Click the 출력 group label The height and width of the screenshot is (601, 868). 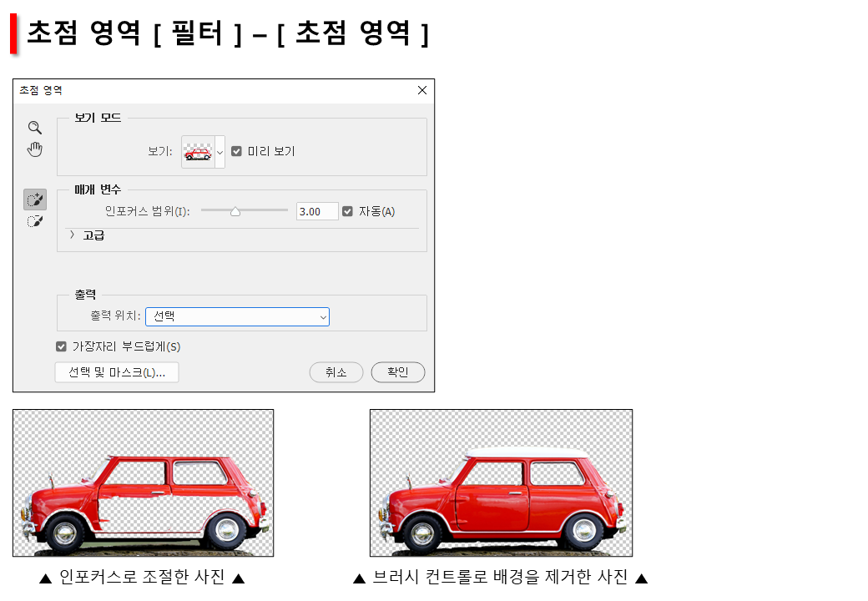tap(85, 295)
